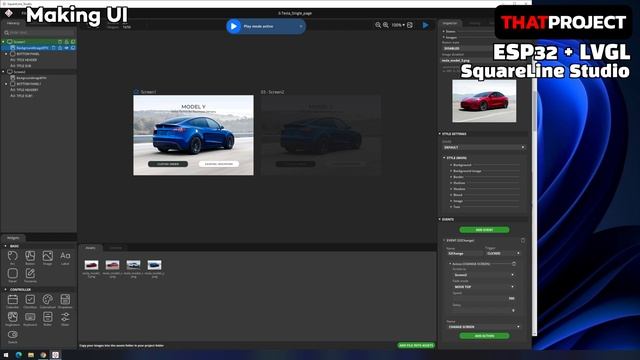640x360 pixels.
Task: Add a Colorwheel widget from Controller group
Action: click(47, 301)
